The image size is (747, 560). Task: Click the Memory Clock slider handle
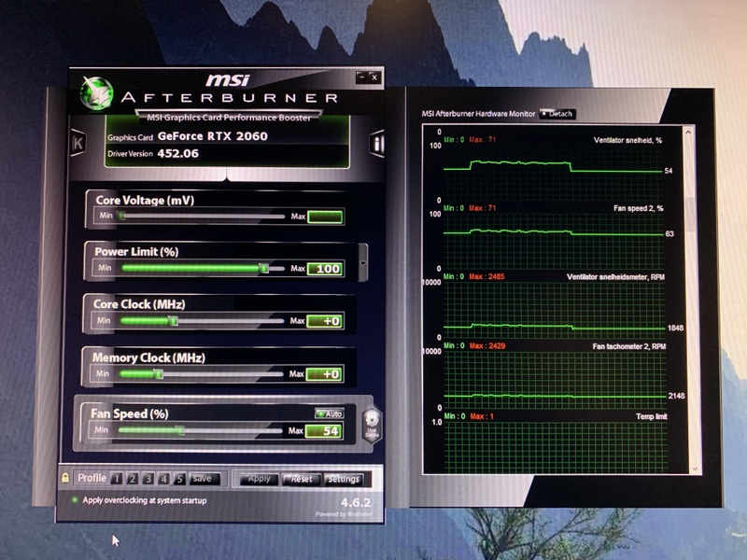(x=159, y=374)
